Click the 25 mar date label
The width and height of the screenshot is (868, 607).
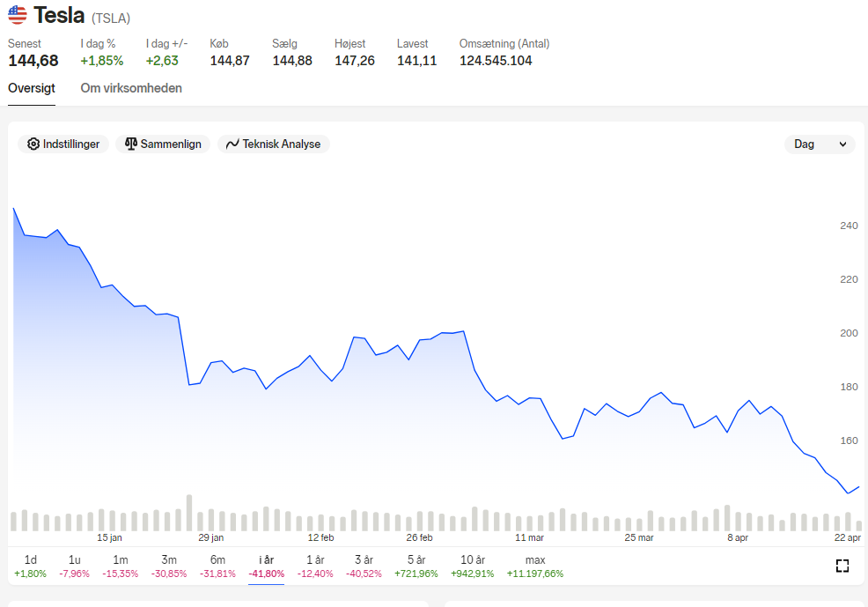(639, 537)
